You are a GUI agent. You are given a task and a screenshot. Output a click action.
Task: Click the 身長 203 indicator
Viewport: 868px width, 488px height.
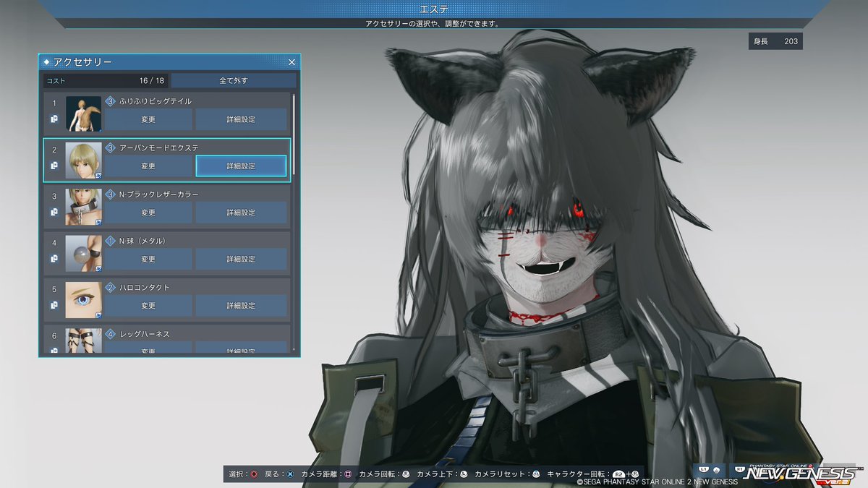pyautogui.click(x=775, y=41)
